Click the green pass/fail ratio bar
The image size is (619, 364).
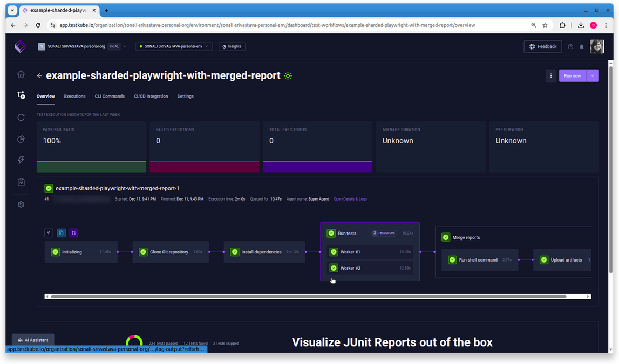coord(92,167)
